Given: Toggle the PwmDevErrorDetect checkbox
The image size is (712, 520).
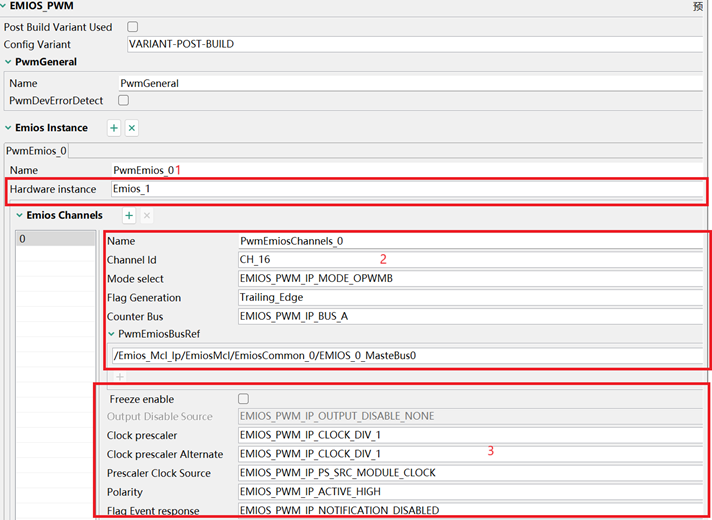Looking at the screenshot, I should click(124, 100).
